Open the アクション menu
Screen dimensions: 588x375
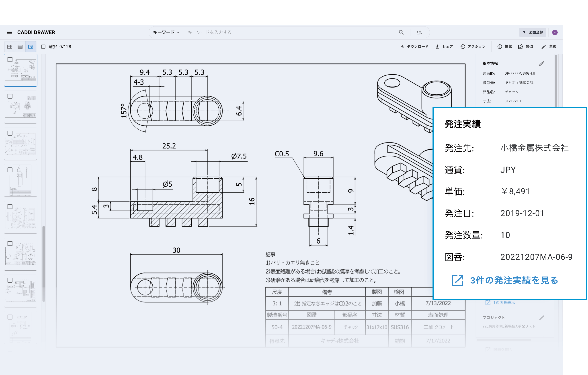click(473, 47)
